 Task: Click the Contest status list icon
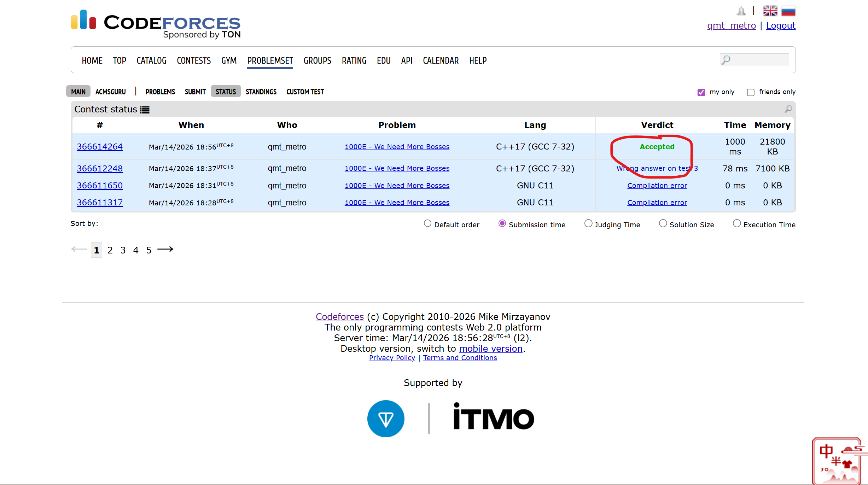145,110
